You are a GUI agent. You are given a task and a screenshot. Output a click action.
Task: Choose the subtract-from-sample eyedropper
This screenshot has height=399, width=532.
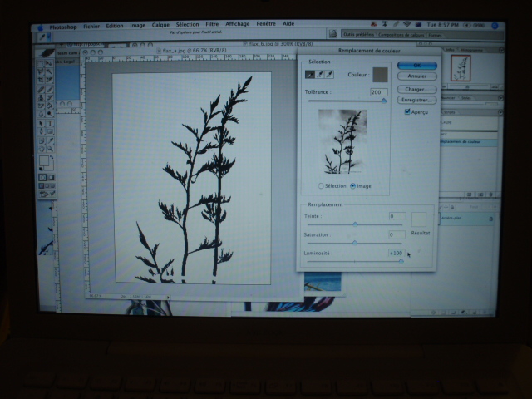click(x=329, y=74)
